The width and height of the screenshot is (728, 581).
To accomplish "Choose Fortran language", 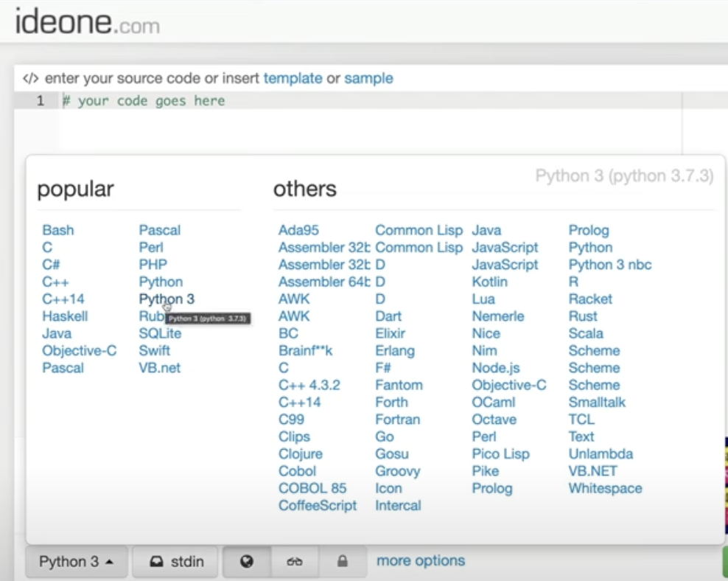I will point(397,419).
